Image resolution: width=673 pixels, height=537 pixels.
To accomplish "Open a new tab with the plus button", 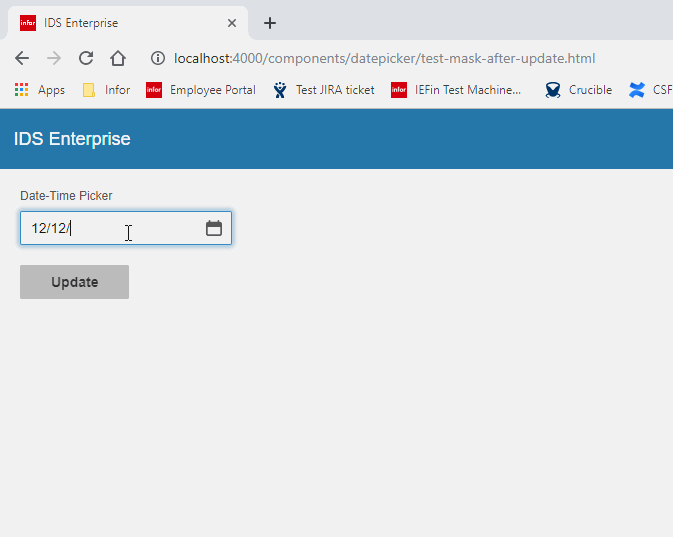I will [270, 23].
